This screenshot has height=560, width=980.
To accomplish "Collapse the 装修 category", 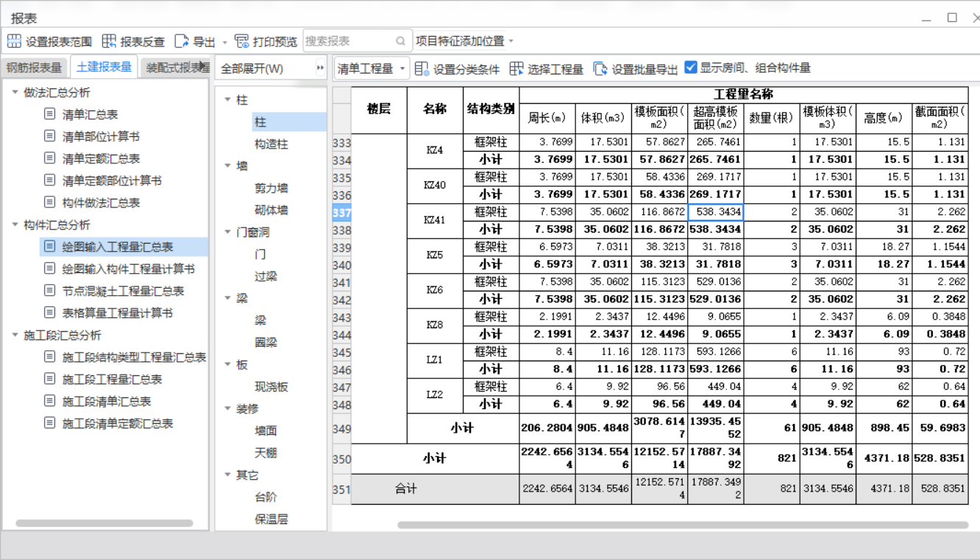I will (x=228, y=408).
